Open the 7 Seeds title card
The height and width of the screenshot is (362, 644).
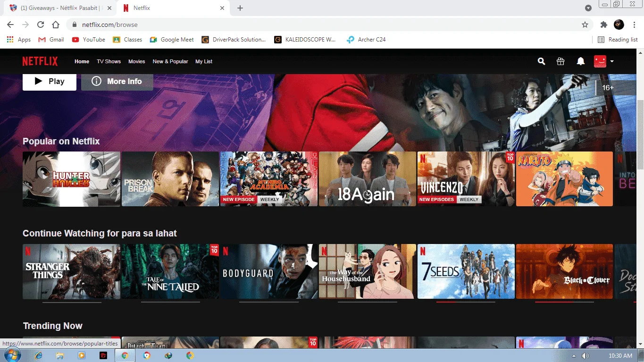tap(466, 271)
